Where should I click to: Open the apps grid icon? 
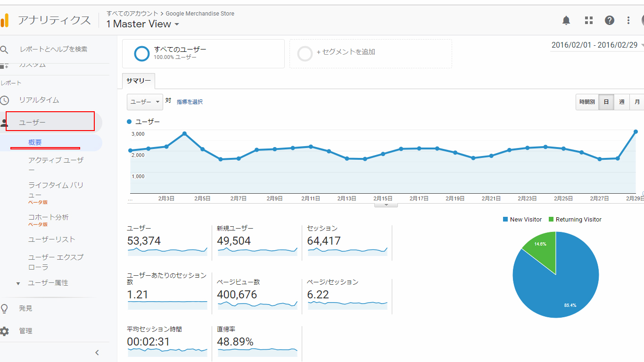(x=589, y=20)
